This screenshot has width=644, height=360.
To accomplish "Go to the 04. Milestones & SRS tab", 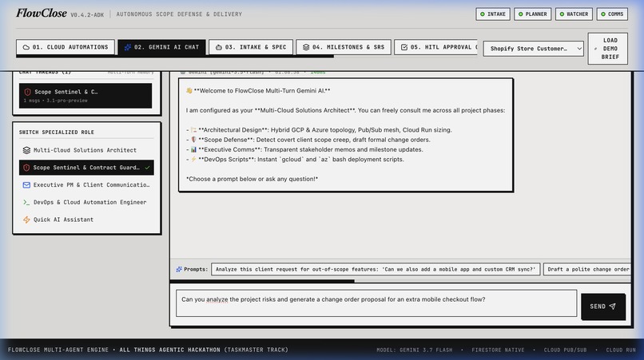I will coord(344,47).
